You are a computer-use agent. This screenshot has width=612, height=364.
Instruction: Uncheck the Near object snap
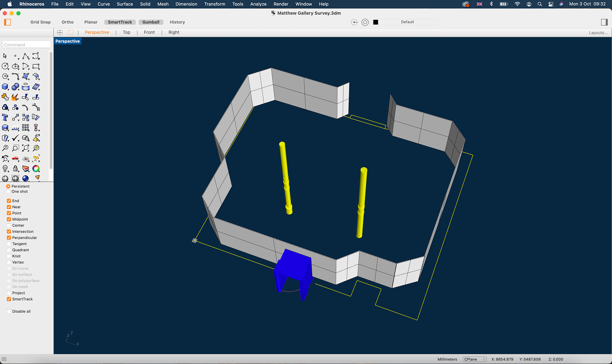pos(9,207)
